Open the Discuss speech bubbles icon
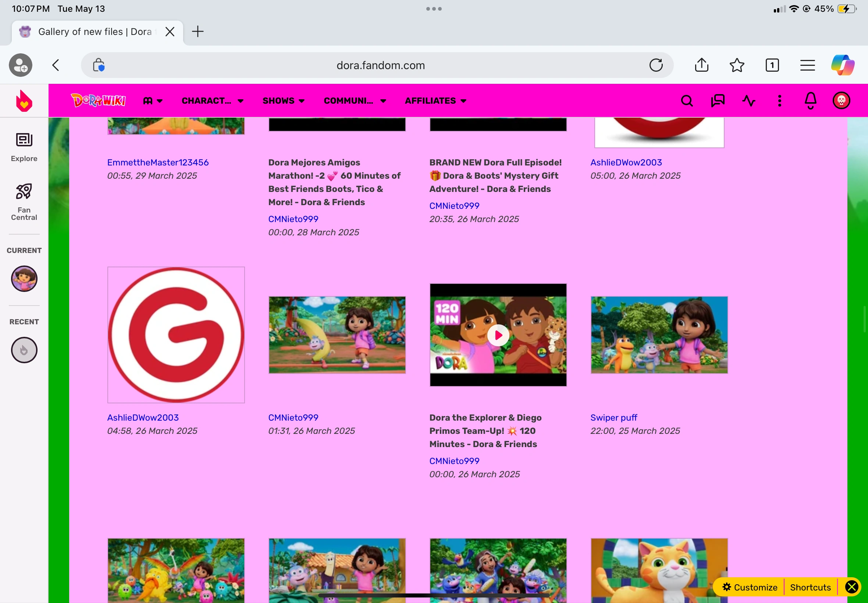 pyautogui.click(x=718, y=101)
